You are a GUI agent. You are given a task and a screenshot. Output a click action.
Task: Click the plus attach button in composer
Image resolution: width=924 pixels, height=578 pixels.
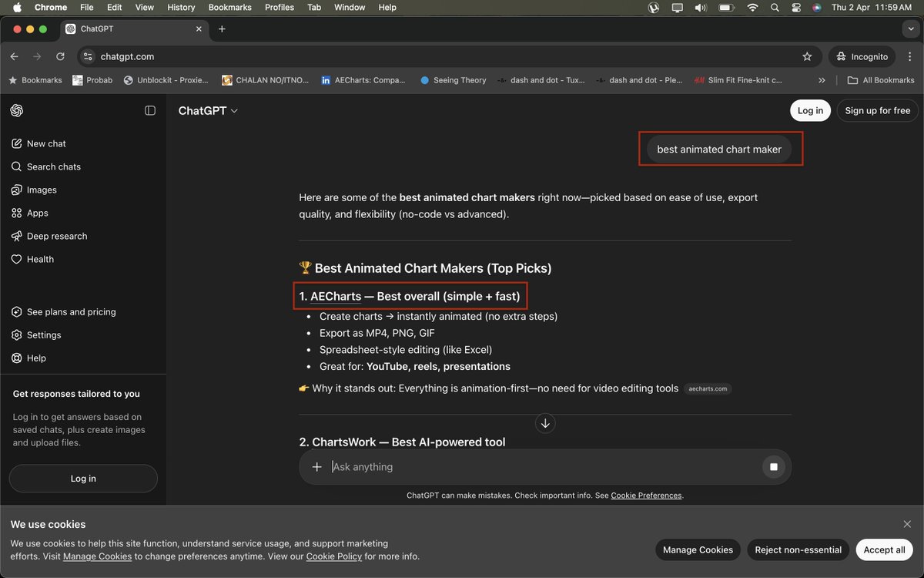[x=316, y=467]
